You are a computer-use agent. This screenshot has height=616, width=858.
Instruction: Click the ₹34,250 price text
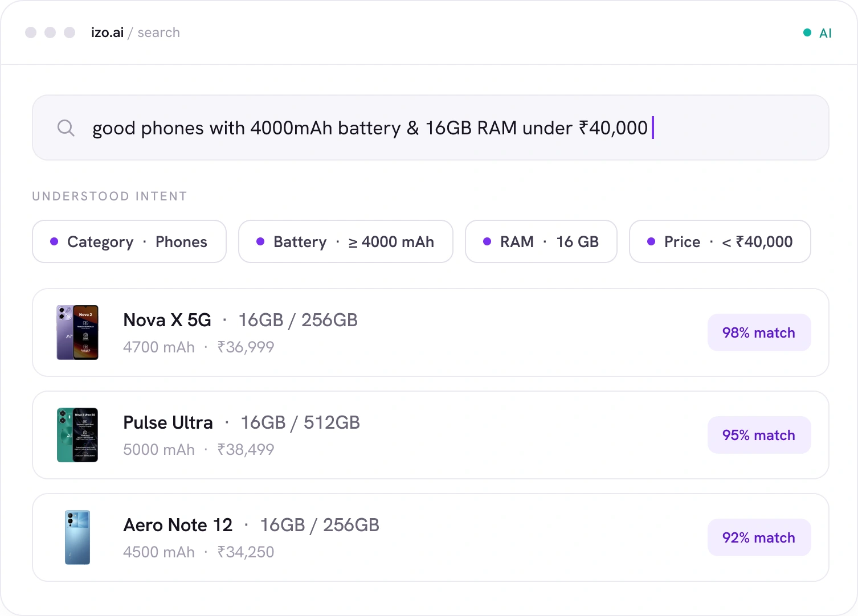(x=246, y=552)
